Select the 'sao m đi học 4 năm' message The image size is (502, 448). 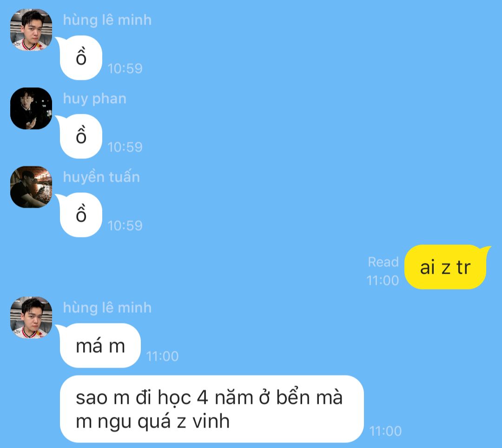pos(211,409)
